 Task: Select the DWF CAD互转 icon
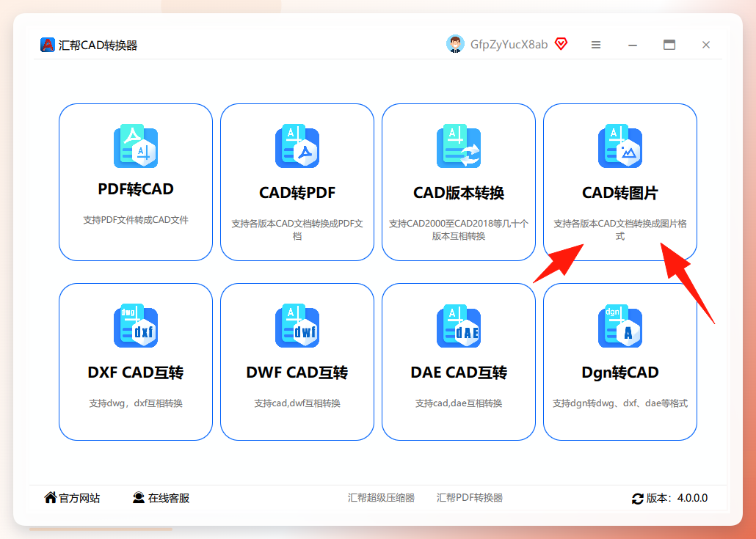click(x=297, y=326)
